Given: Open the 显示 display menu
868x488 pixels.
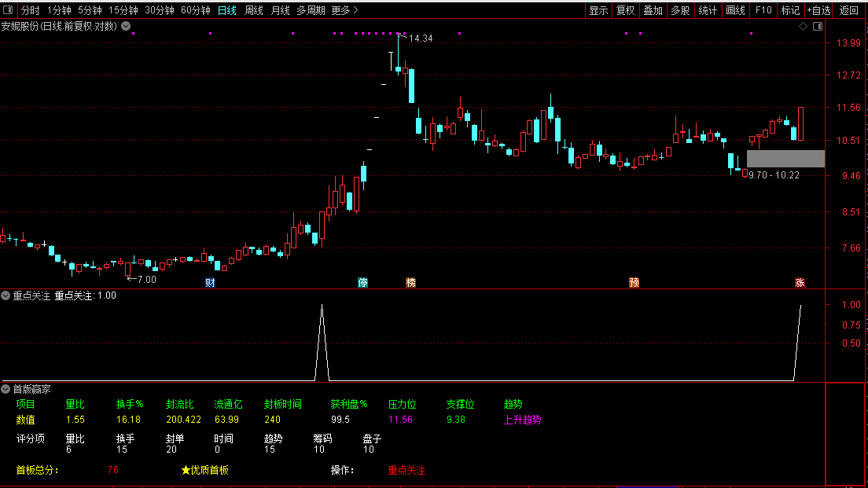Looking at the screenshot, I should pyautogui.click(x=598, y=10).
